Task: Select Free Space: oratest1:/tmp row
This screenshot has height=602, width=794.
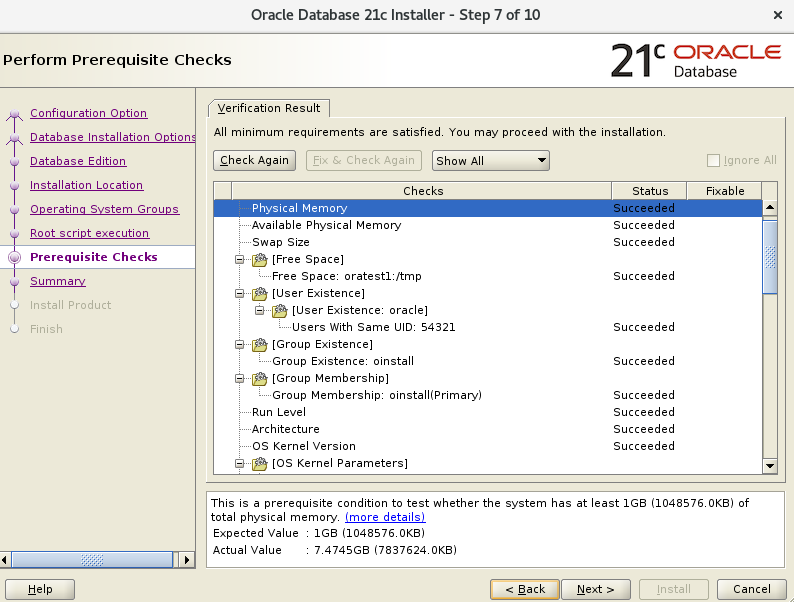Action: (x=488, y=276)
